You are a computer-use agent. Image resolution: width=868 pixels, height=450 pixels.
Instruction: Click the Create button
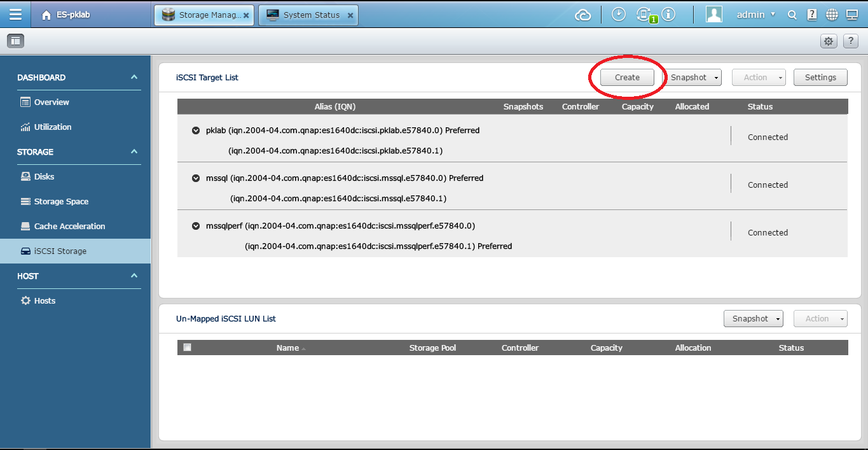pos(627,78)
